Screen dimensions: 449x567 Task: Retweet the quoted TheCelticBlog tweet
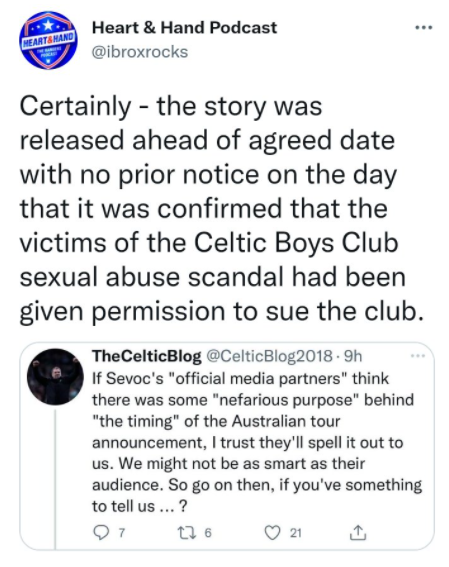[183, 532]
